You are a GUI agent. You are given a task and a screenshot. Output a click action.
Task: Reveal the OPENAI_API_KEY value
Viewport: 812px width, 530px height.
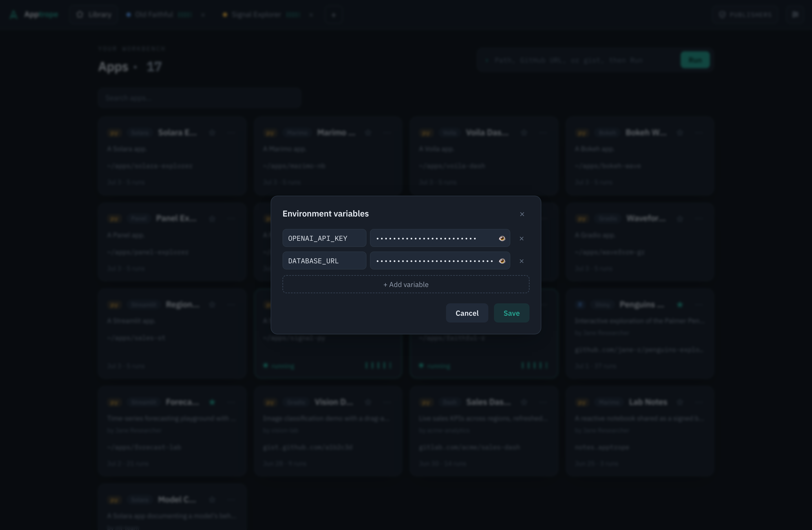point(502,238)
